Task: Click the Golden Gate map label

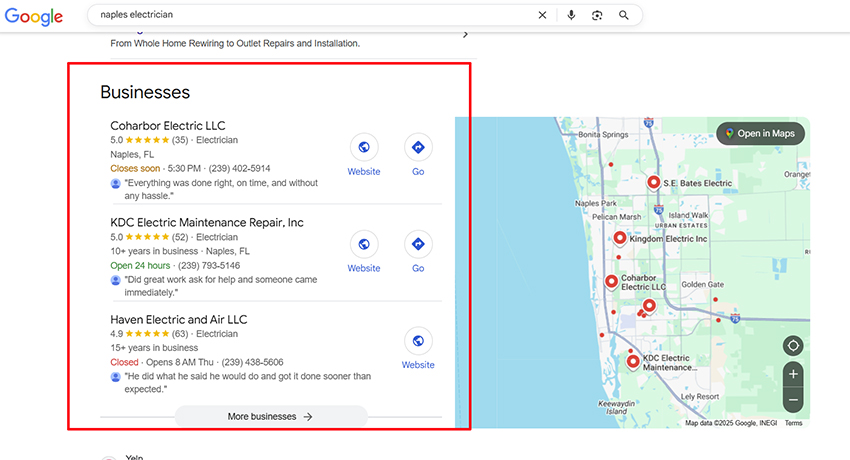Action: (703, 284)
